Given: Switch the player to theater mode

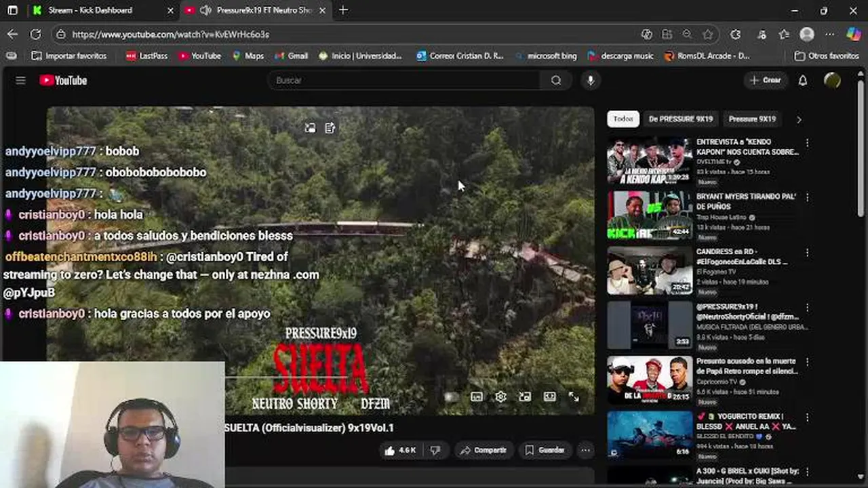Looking at the screenshot, I should point(549,397).
